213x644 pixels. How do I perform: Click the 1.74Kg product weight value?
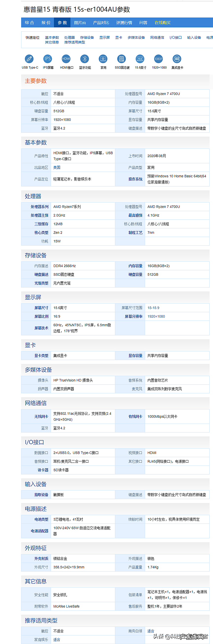coord(153,567)
